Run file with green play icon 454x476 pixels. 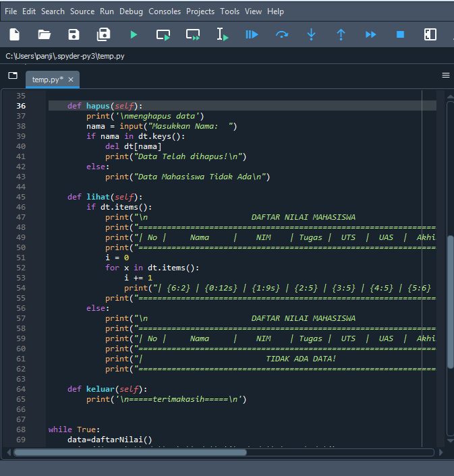pyautogui.click(x=134, y=34)
